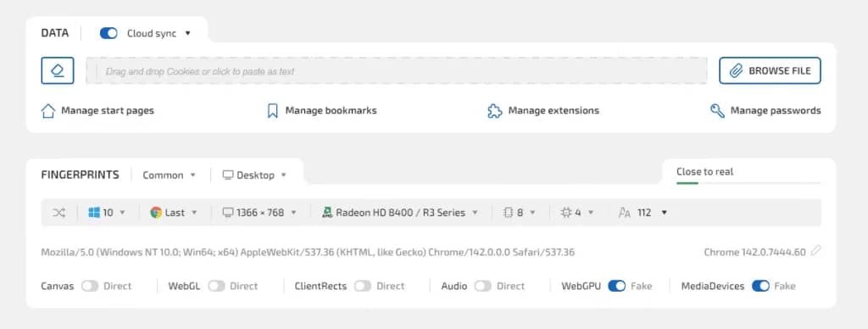Expand the Windows 10 version dropdown arrow
This screenshot has height=329, width=868.
pos(122,213)
